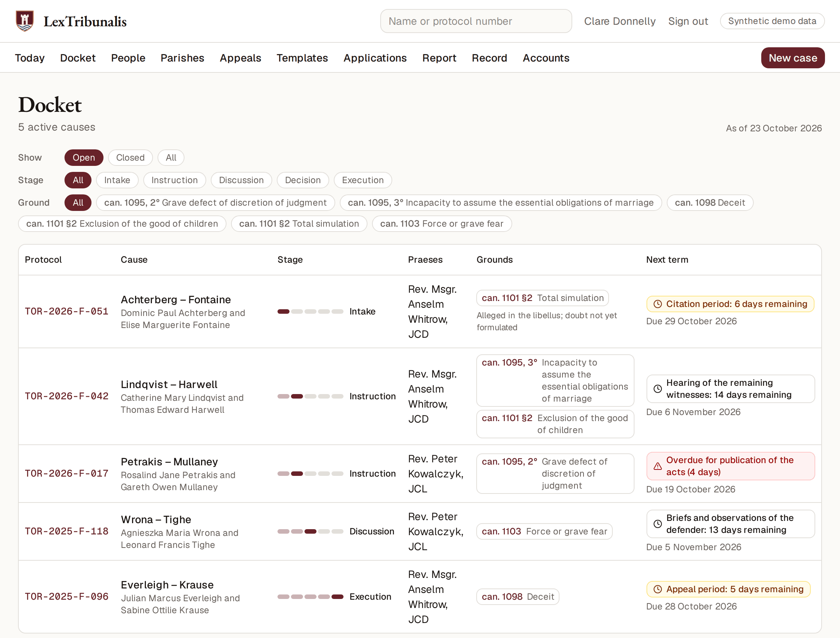Screen dimensions: 840x638
Task: Click the warning triangle in Overdue publication badge
Action: point(658,466)
